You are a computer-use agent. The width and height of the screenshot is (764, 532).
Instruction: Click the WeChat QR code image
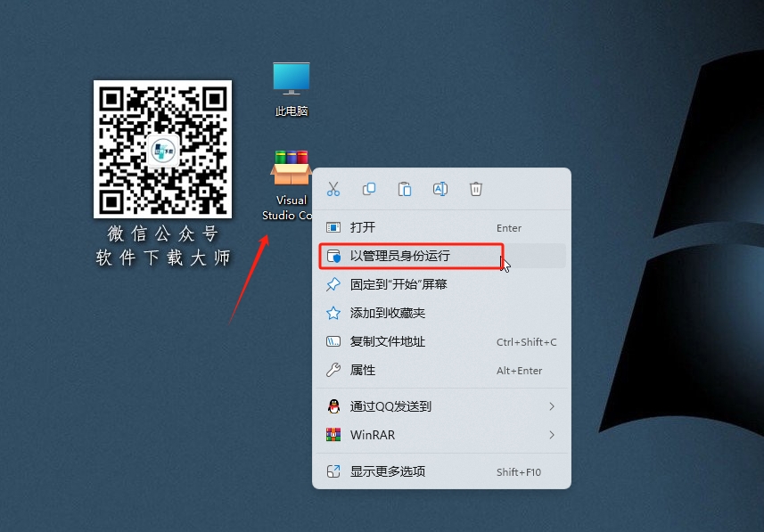163,149
